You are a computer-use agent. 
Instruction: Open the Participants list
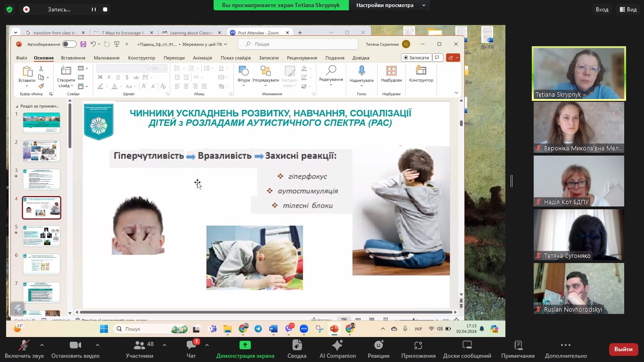click(140, 349)
